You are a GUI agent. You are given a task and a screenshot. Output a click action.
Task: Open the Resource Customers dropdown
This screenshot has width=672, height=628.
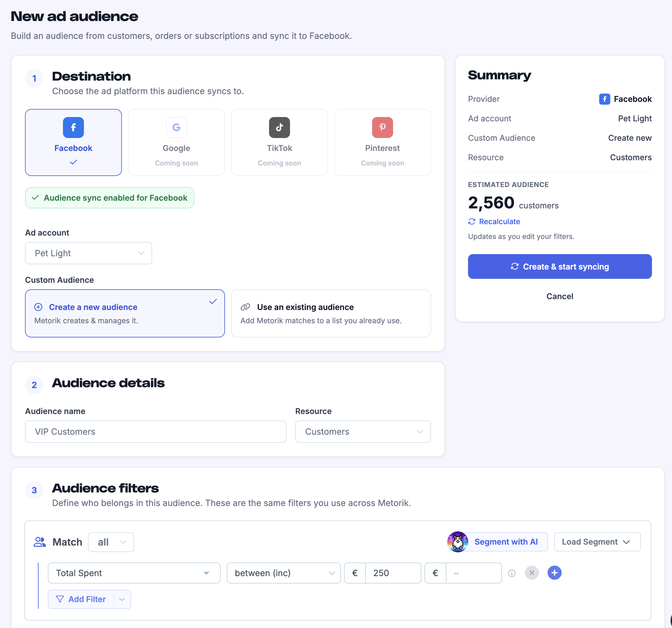coord(363,432)
